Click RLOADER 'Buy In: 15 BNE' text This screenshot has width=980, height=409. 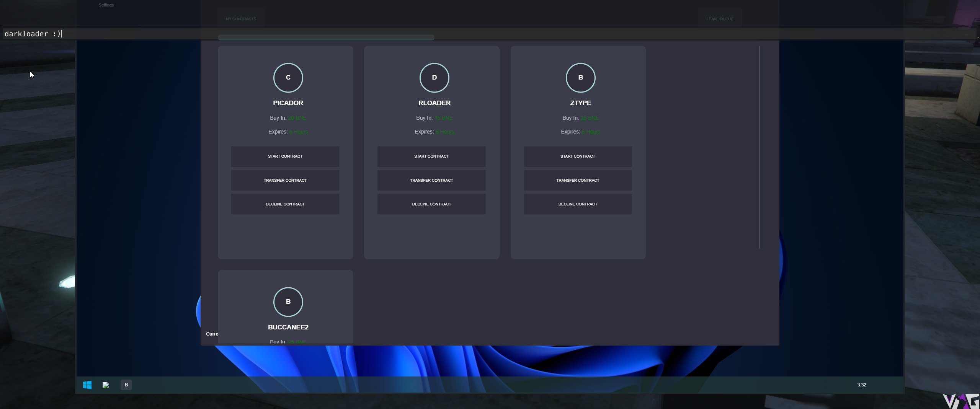(x=434, y=118)
